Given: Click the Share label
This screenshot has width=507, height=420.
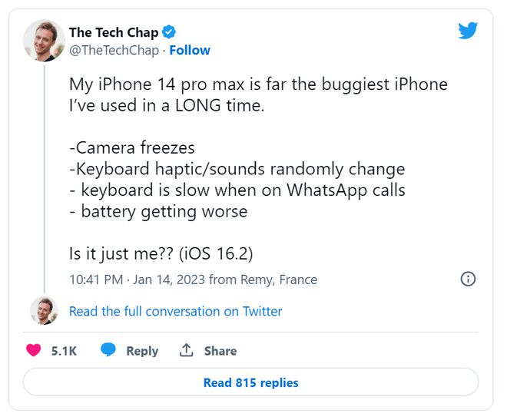Looking at the screenshot, I should tap(220, 351).
